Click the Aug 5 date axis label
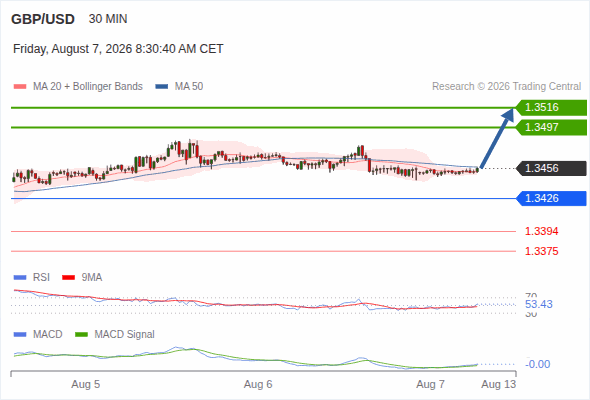The height and width of the screenshot is (400, 590). [86, 384]
